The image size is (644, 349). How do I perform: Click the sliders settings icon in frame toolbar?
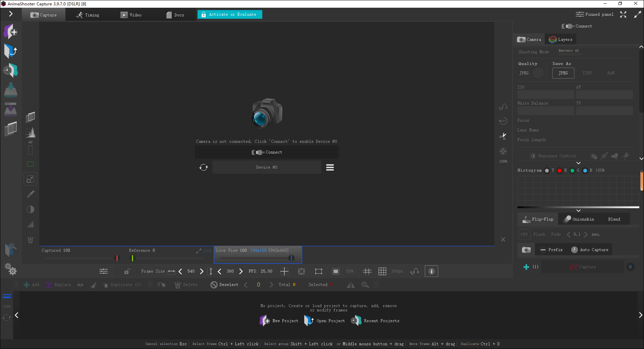tap(104, 271)
